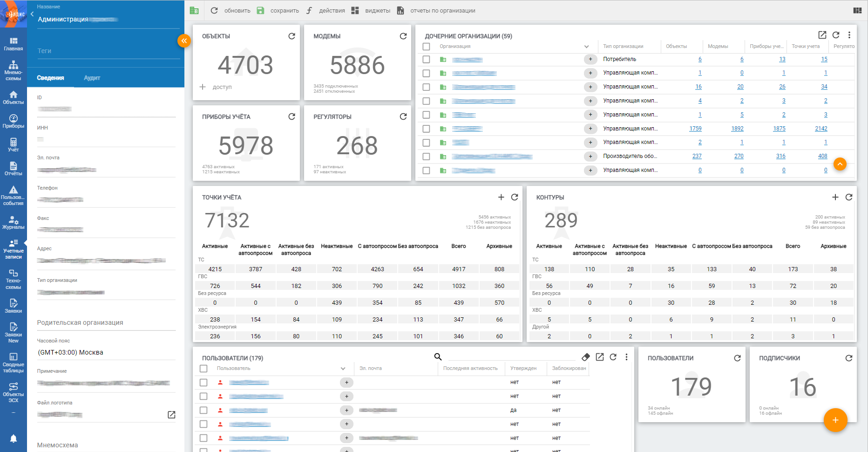
Task: Expand the Организация column dropdown
Action: (587, 47)
